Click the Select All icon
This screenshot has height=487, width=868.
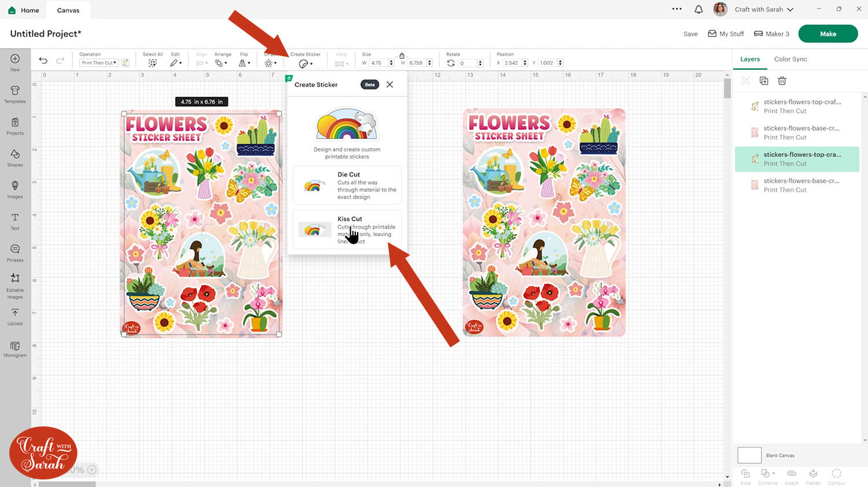point(152,63)
